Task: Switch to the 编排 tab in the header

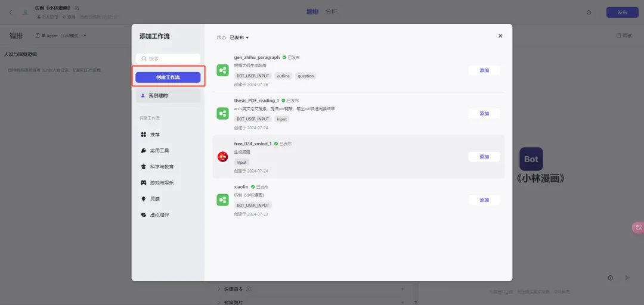Action: [312, 12]
